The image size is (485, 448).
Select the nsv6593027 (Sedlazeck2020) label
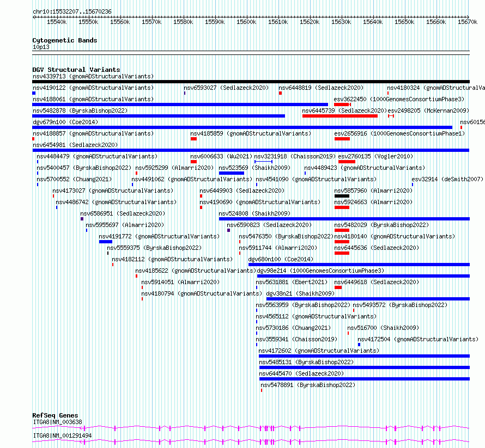click(x=226, y=88)
